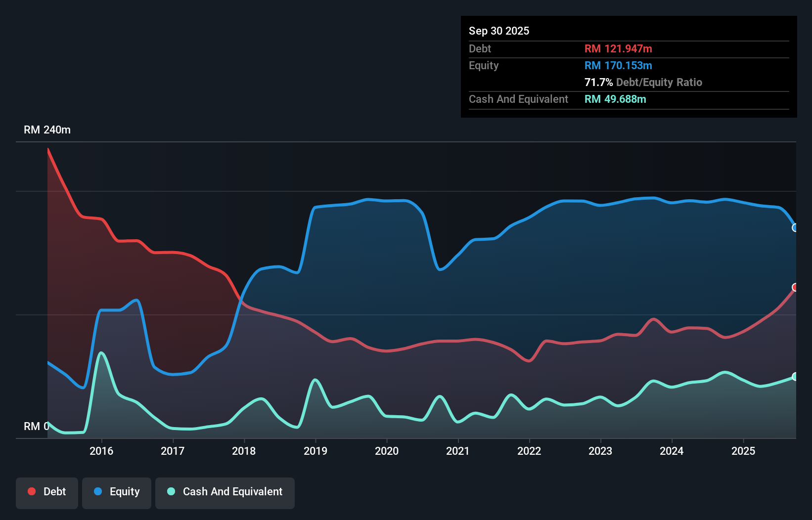Click the RM 49.688m cash value
Viewport: 812px width, 520px height.
[x=615, y=99]
